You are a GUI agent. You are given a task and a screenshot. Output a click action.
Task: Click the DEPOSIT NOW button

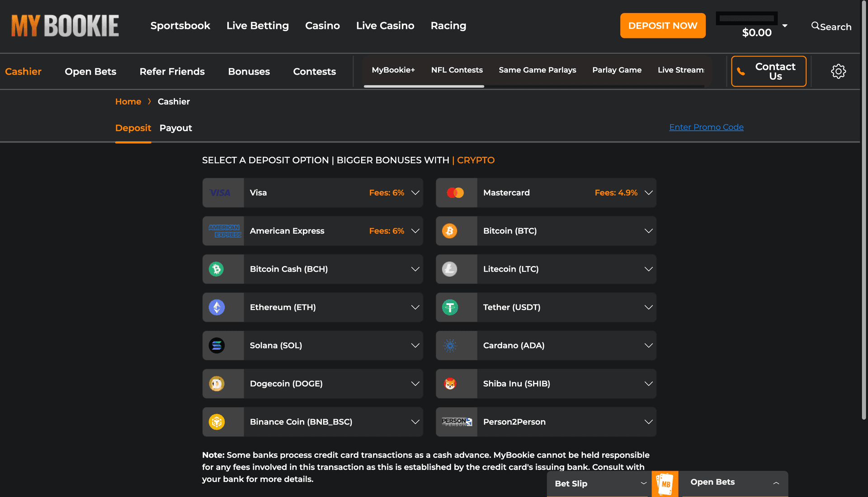tap(663, 25)
